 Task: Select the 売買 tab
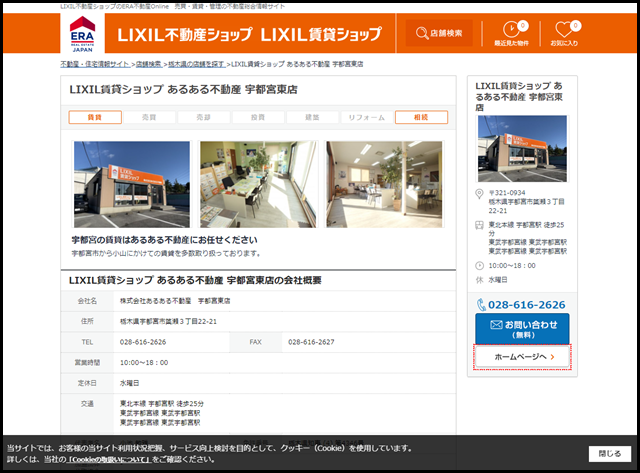tap(149, 117)
